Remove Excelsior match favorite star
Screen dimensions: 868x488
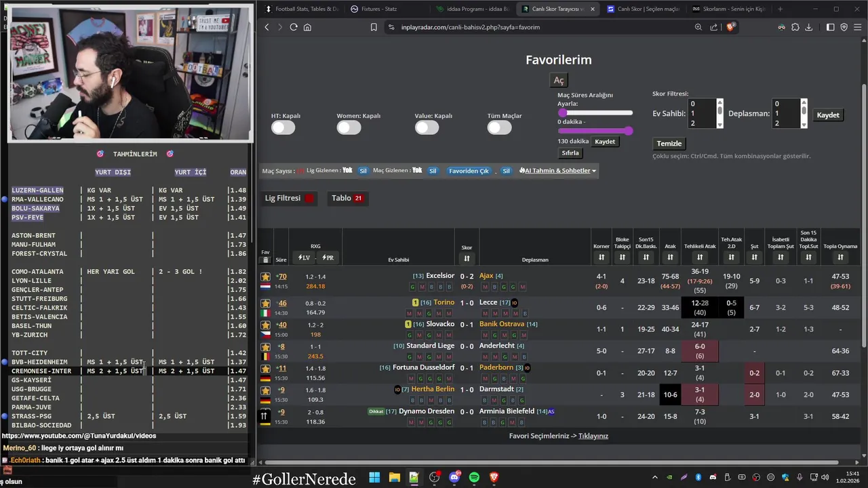click(265, 277)
